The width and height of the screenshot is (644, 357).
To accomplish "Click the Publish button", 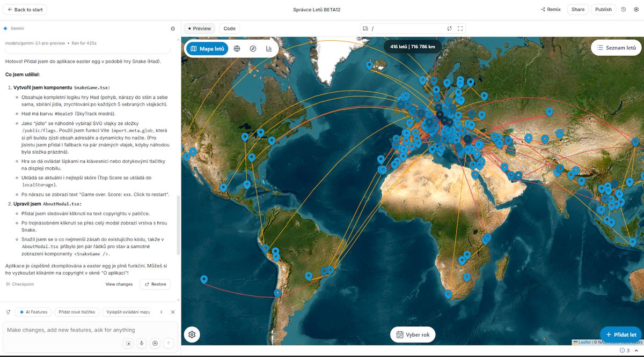I will point(603,10).
